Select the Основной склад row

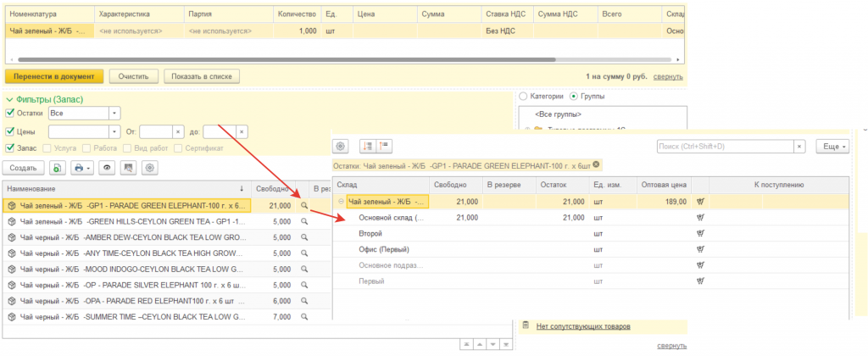coord(591,218)
